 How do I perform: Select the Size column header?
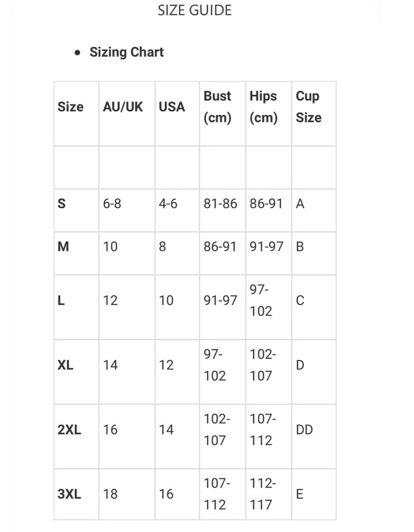pos(71,107)
